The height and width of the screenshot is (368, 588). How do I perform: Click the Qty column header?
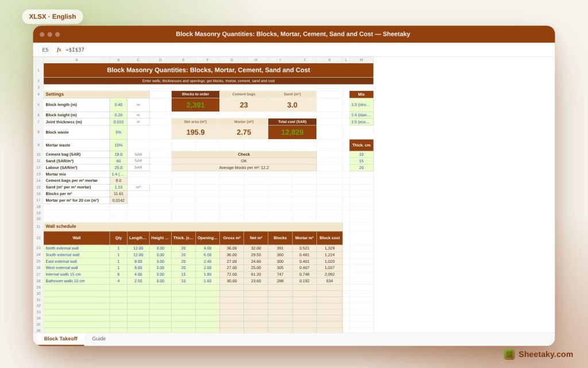point(118,237)
